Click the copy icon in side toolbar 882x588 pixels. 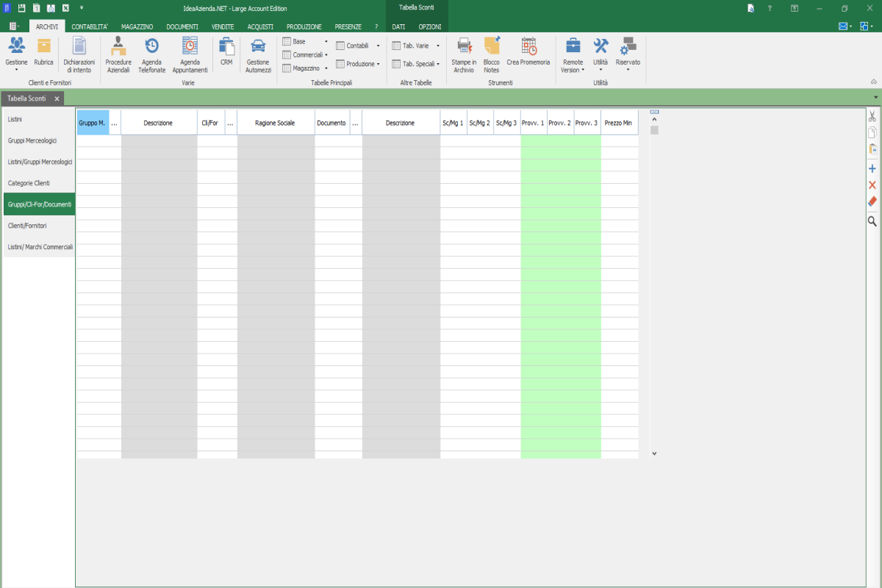coord(872,132)
